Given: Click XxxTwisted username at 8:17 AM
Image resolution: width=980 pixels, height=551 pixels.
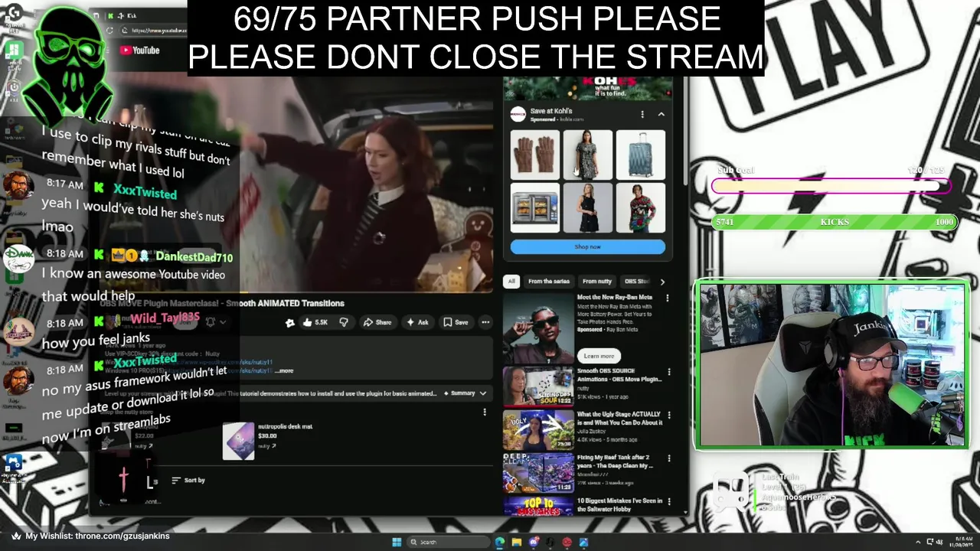Looking at the screenshot, I should pyautogui.click(x=145, y=191).
